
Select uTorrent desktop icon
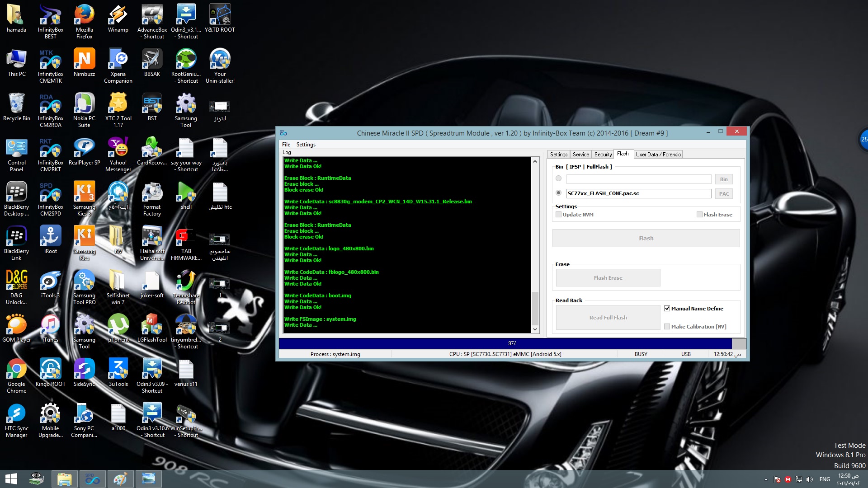(118, 328)
